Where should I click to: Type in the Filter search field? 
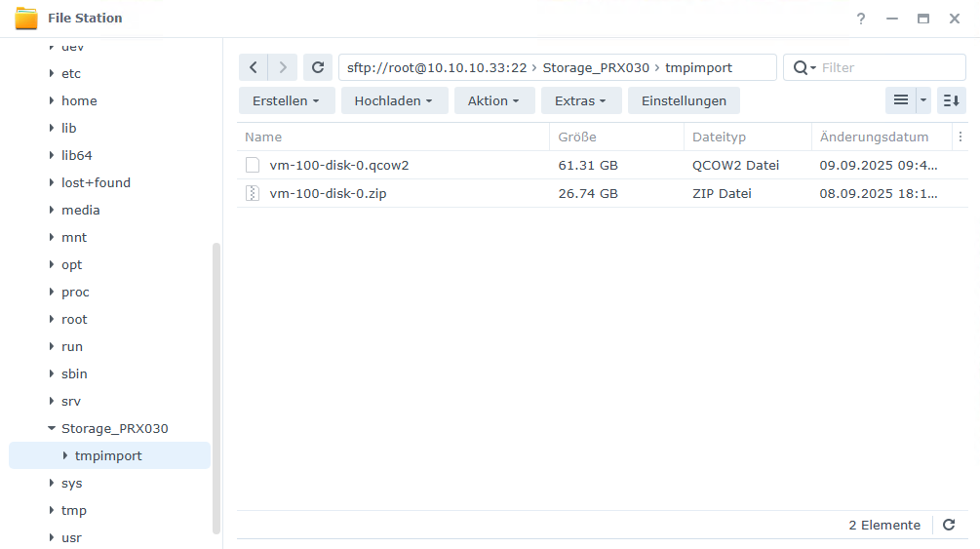(889, 67)
